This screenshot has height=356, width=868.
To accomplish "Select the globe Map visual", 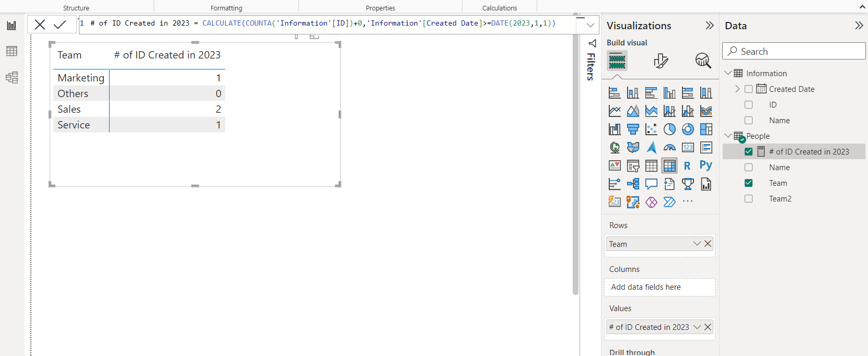I will coord(615,148).
